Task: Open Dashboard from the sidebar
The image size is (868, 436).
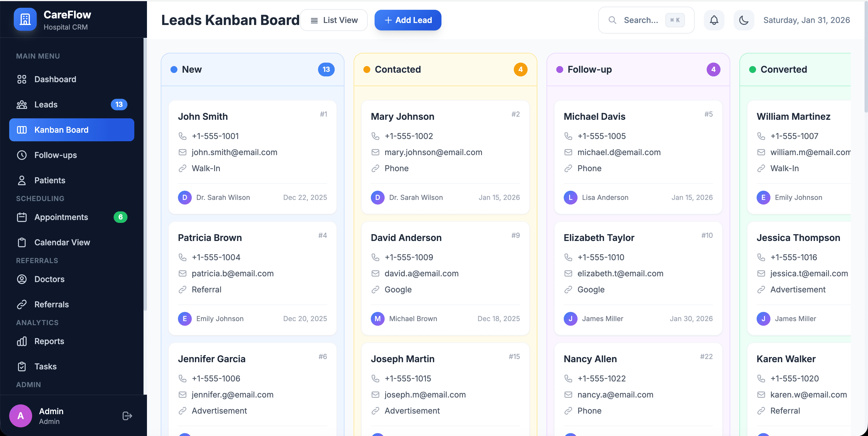Action: click(55, 79)
